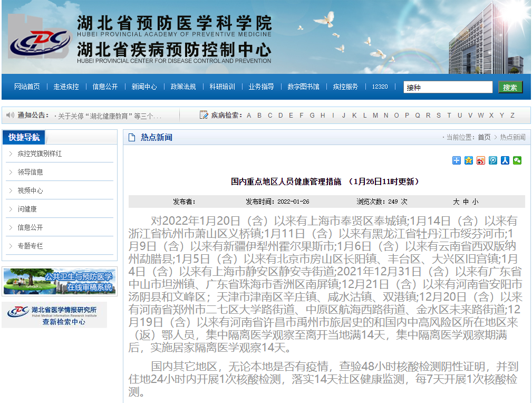Open the 关于关停 notice announcement link
Image resolution: width=532 pixels, height=403 pixels.
tap(109, 116)
